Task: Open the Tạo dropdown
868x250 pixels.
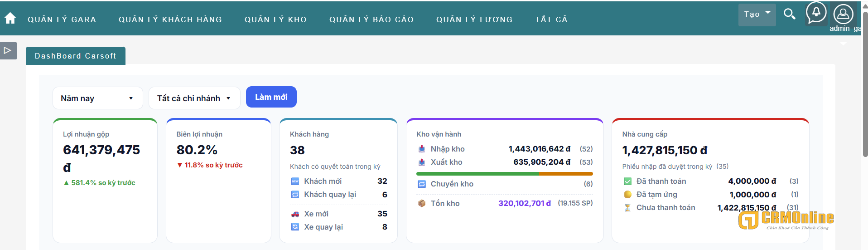Action: [x=757, y=15]
